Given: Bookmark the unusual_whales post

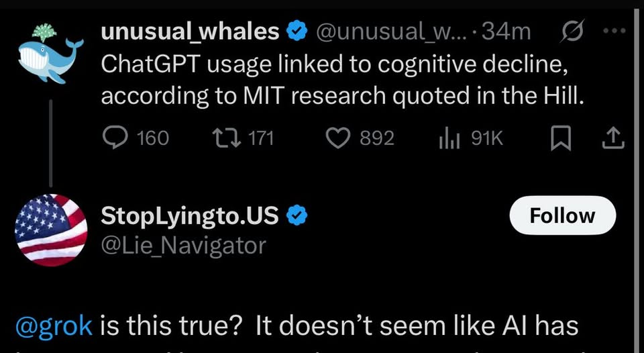Looking at the screenshot, I should [560, 138].
